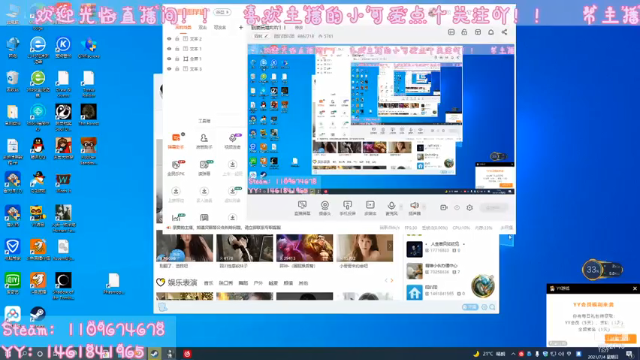
Task: Open the 音乐 category in YY's 娱乐表演 section
Action: [x=208, y=283]
